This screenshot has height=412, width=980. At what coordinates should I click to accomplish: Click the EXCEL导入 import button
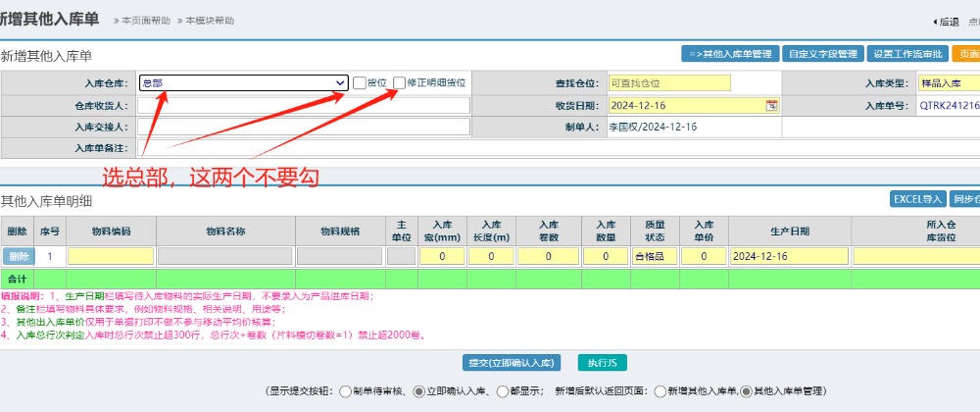[x=917, y=199]
